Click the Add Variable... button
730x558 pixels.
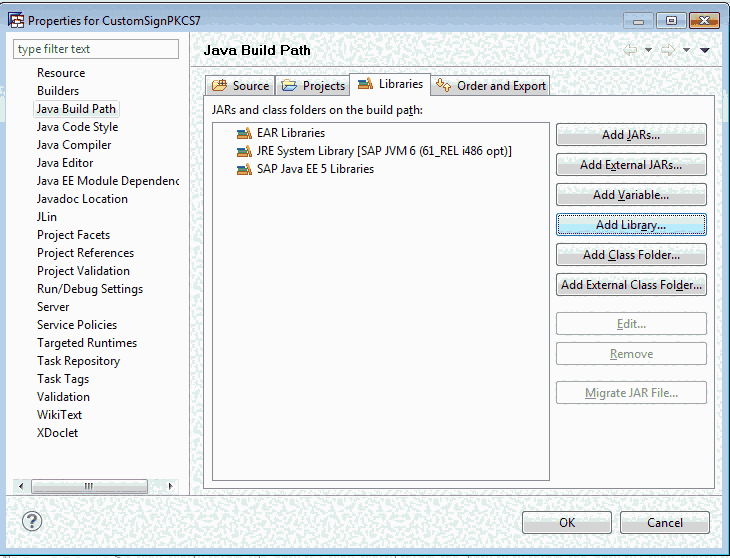coord(631,195)
